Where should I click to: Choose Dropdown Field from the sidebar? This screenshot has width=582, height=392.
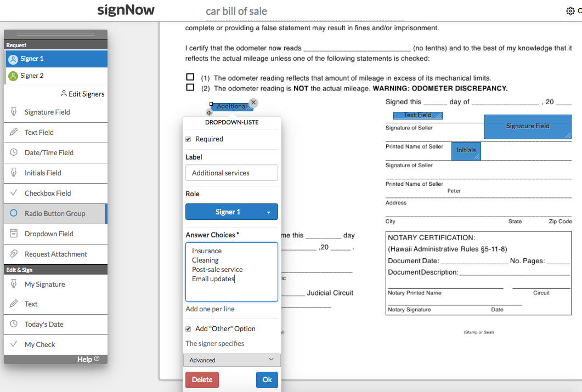(55, 234)
